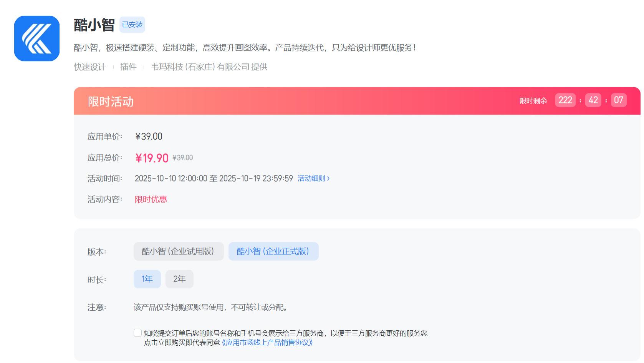Click the 插件 category tag
This screenshot has width=644, height=363.
pos(128,67)
